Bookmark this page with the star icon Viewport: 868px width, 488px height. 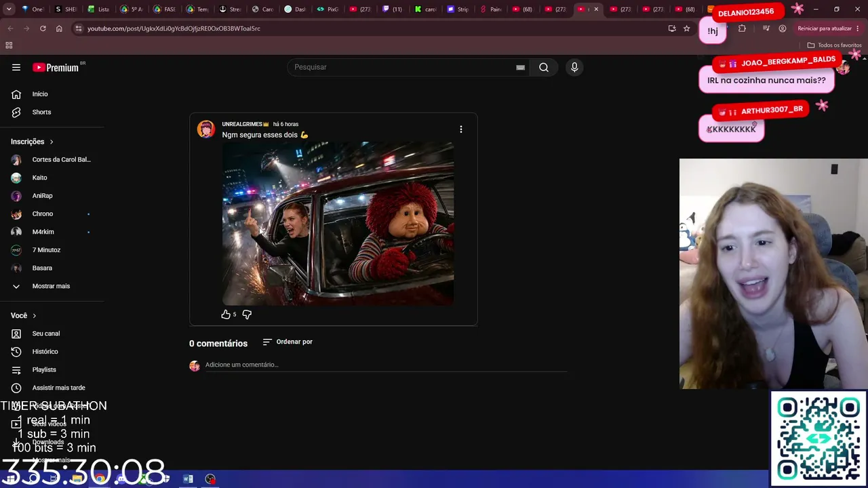(687, 28)
